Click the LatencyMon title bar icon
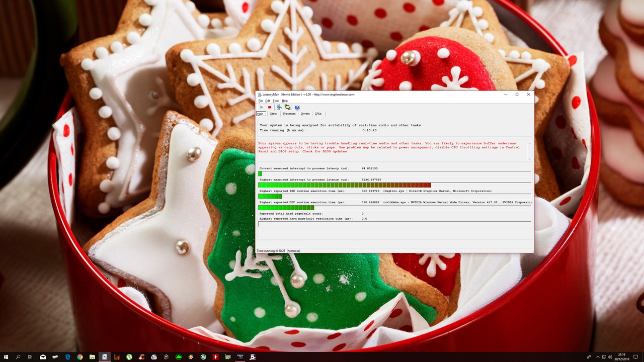644x362 pixels. (259, 95)
